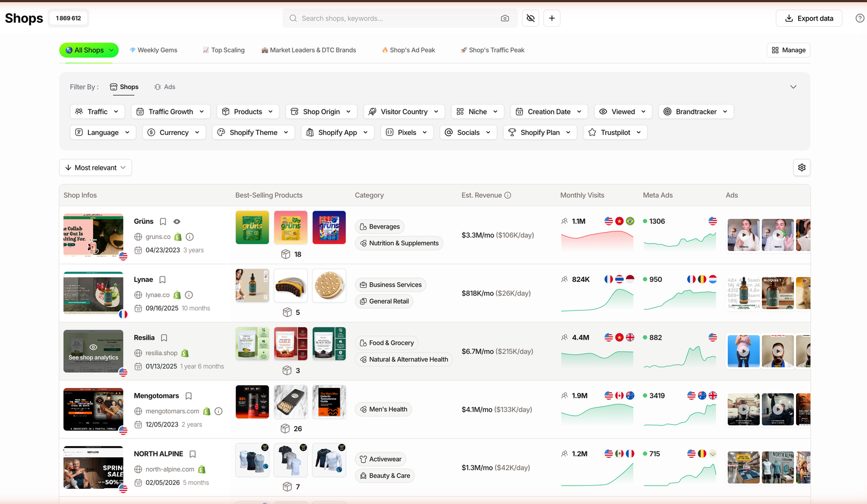The width and height of the screenshot is (867, 504).
Task: Click the Est. Revenue info icon
Action: coord(508,195)
